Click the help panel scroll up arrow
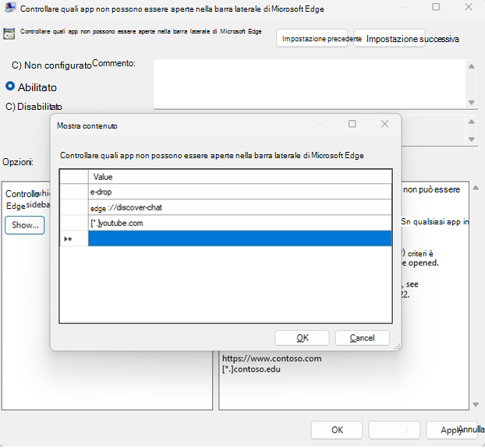485x448 pixels. [476, 188]
